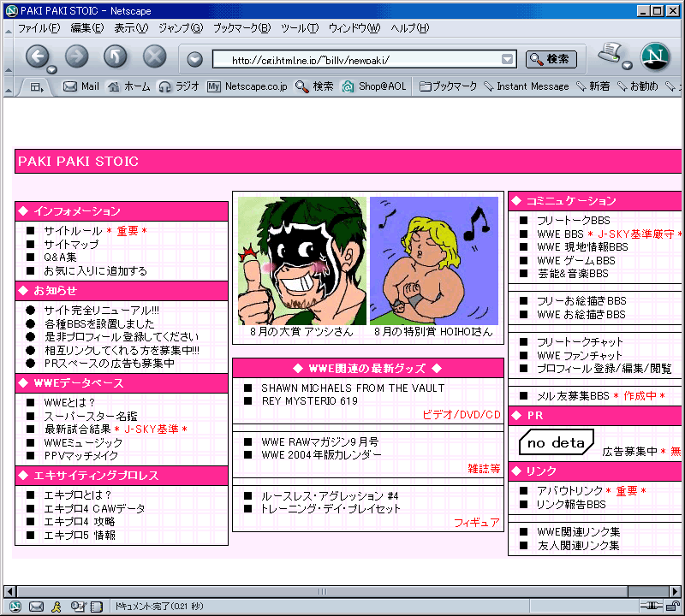This screenshot has height=616, width=685.
Task: Click the sidebar tab toggle icon
Action: tap(37, 87)
